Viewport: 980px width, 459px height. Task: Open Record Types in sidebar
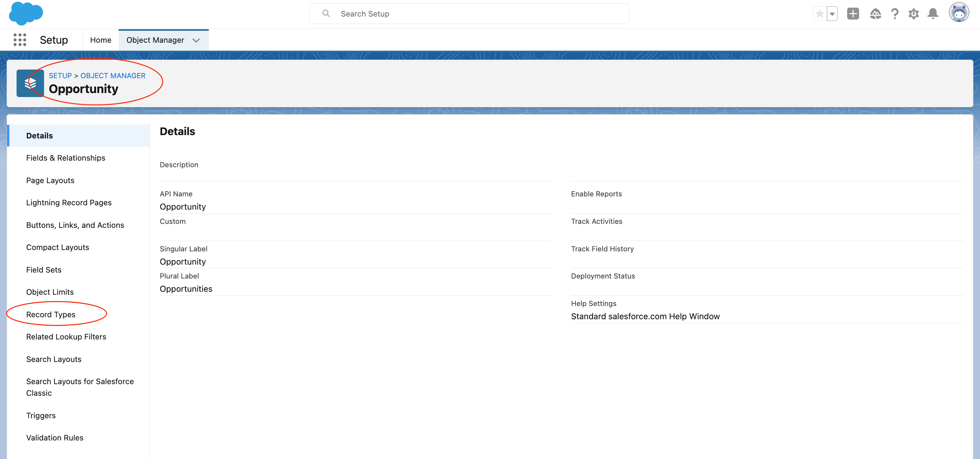(51, 315)
